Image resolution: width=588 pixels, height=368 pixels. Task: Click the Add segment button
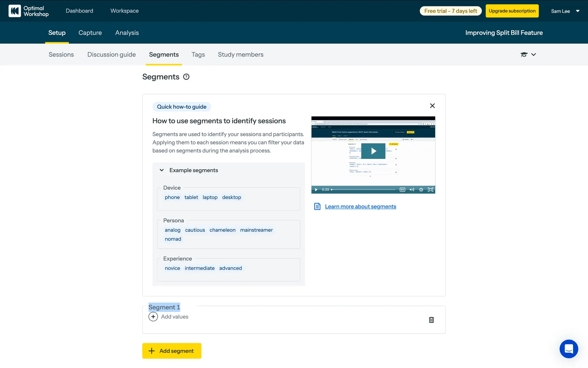(172, 351)
